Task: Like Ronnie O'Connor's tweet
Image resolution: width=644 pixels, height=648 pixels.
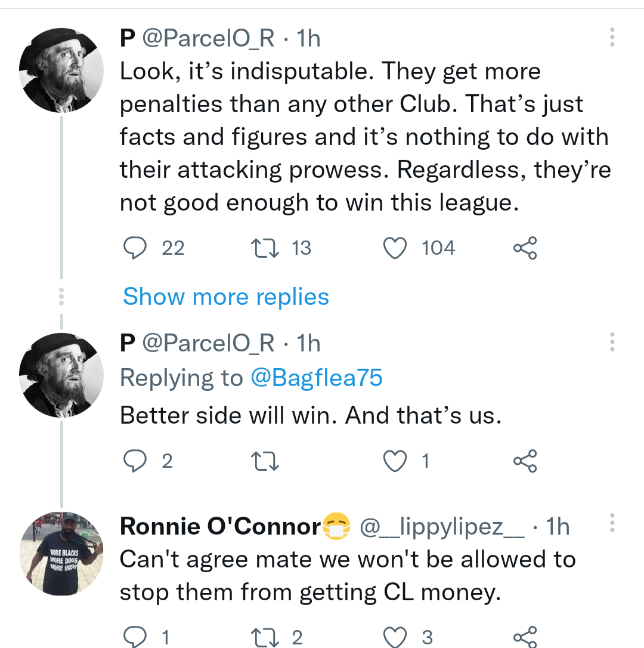Action: pyautogui.click(x=395, y=637)
